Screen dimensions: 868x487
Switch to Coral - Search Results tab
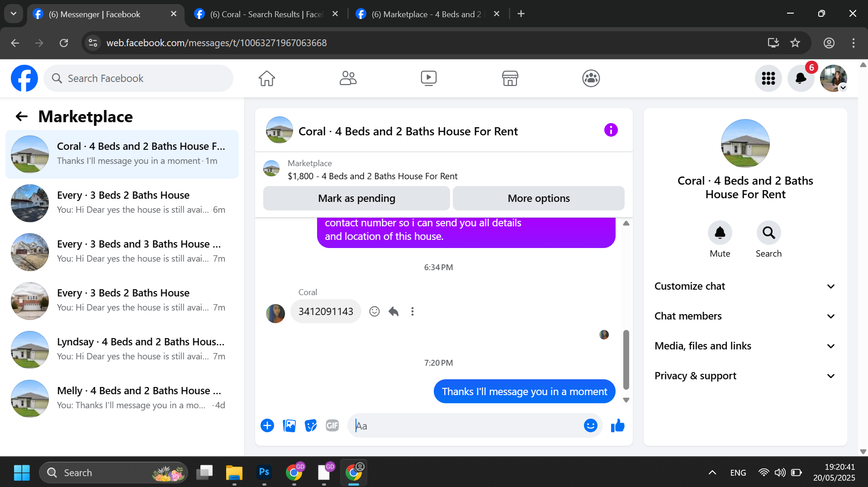coord(267,14)
